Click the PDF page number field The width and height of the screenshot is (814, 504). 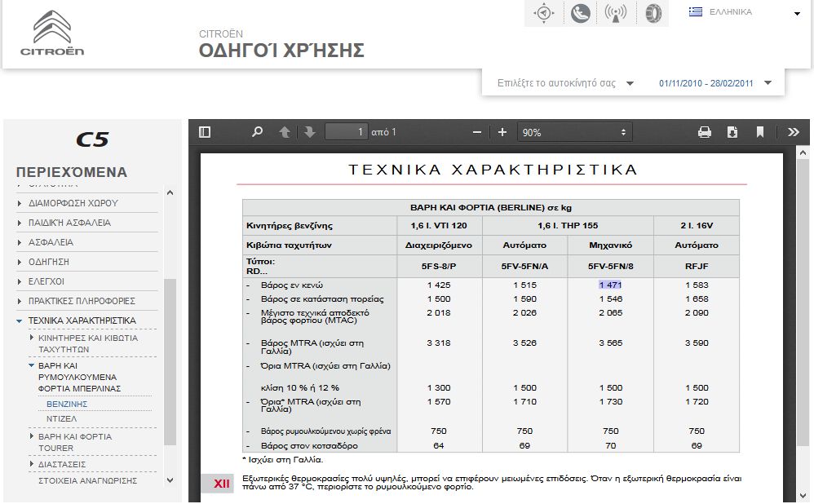(347, 132)
